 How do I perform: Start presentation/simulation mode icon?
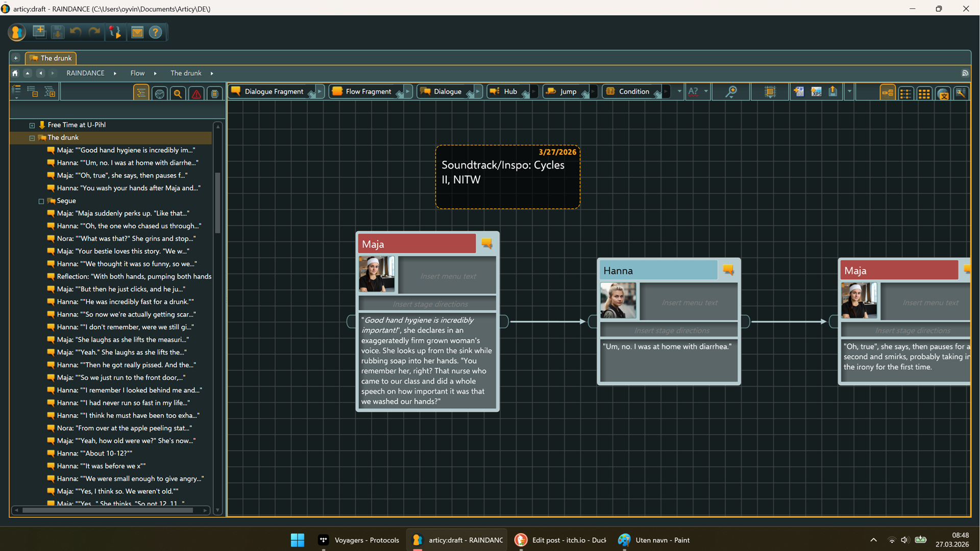(115, 32)
